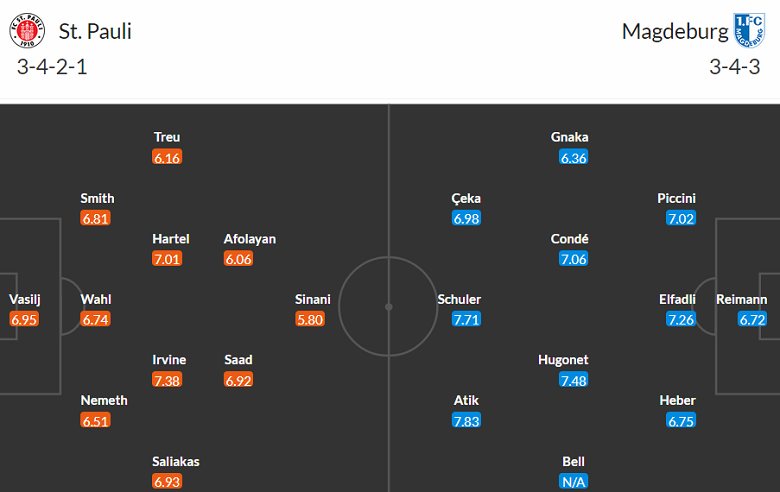The width and height of the screenshot is (780, 492).
Task: Select goalkeeper Vasilj on the pitch
Action: (x=26, y=299)
